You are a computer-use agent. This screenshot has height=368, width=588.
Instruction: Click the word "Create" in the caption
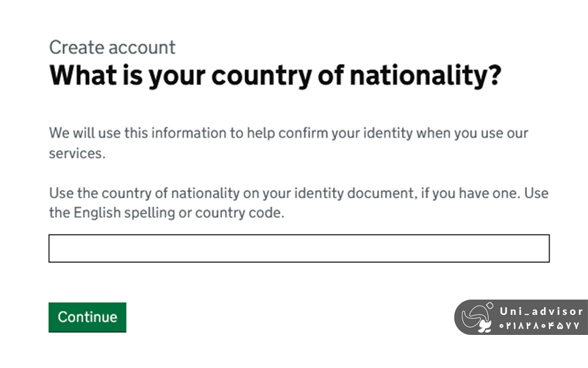[x=76, y=48]
